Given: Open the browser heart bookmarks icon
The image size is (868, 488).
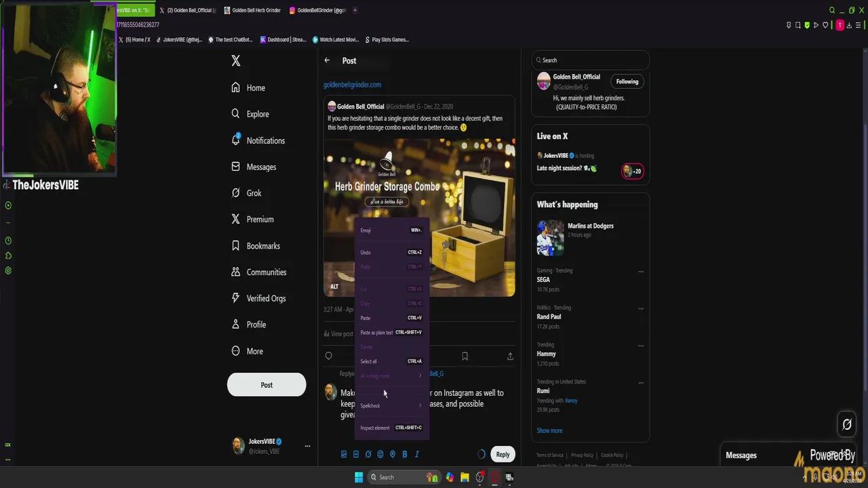Looking at the screenshot, I should tap(825, 25).
